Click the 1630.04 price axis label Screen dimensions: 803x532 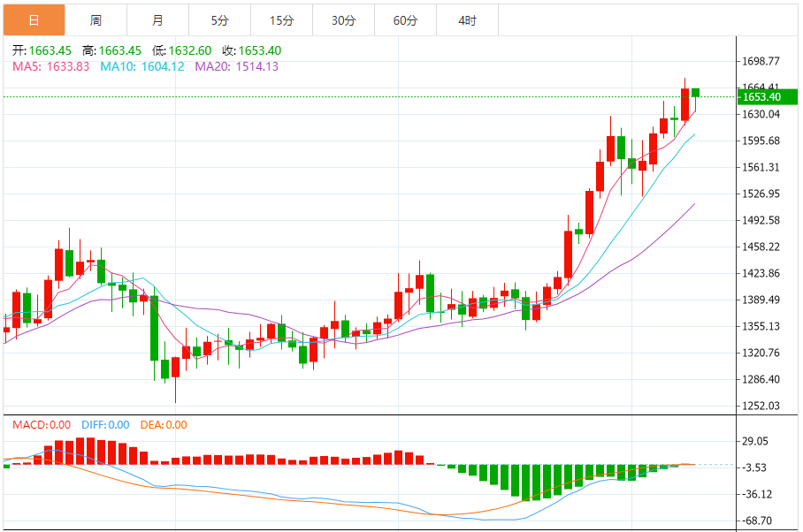pos(761,114)
